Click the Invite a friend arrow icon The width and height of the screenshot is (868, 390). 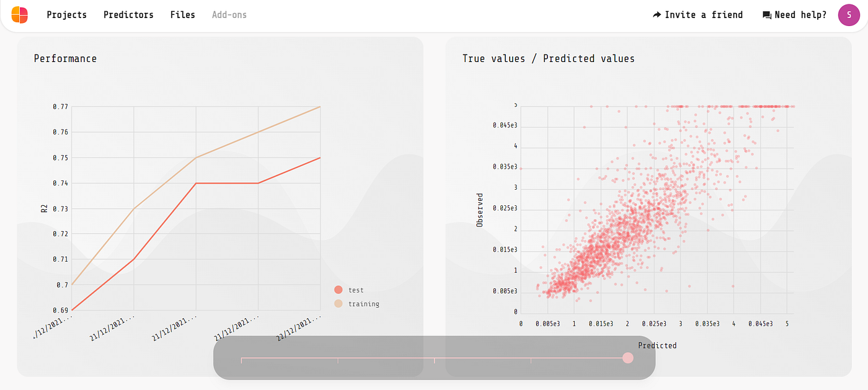657,15
